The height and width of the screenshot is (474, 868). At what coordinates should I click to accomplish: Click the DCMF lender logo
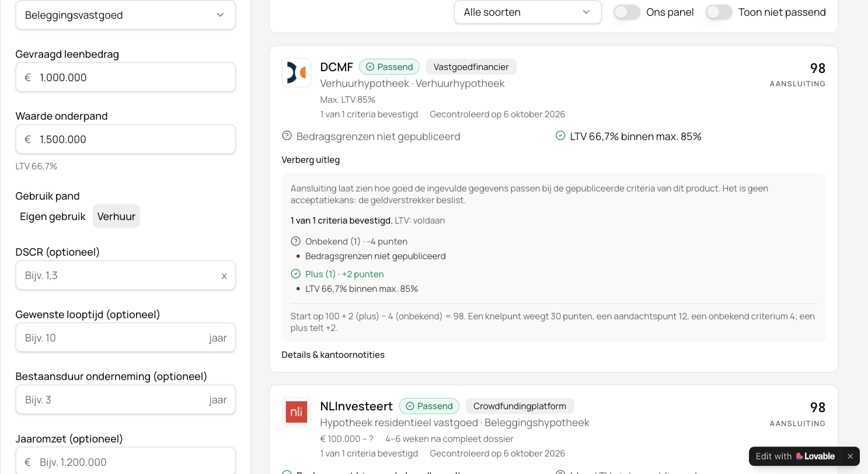coord(297,73)
